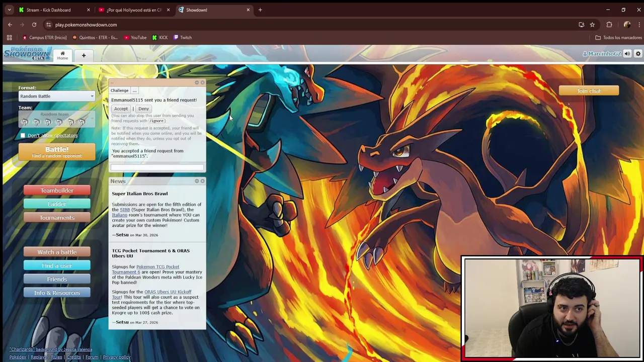Open the Twitch bookmark

click(182, 37)
